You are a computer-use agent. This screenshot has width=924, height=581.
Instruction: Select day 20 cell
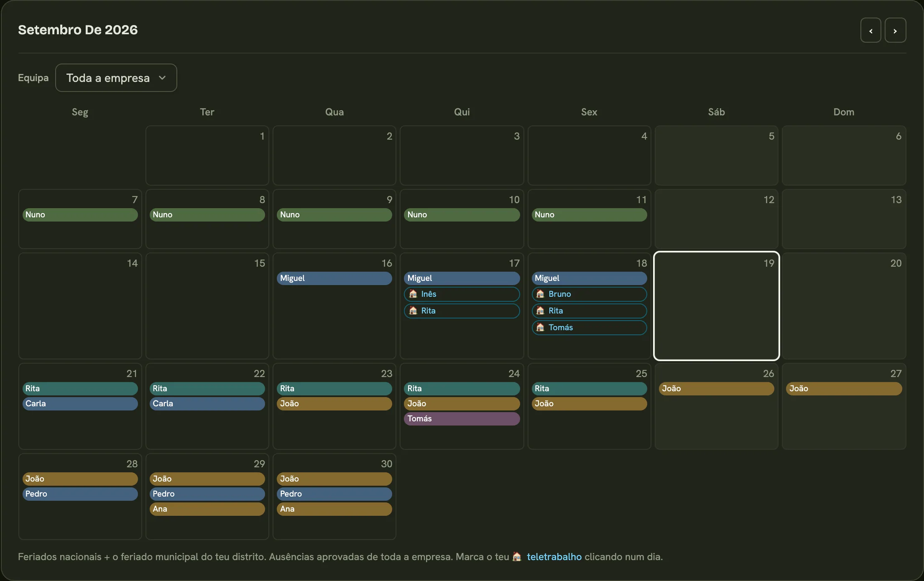(844, 306)
